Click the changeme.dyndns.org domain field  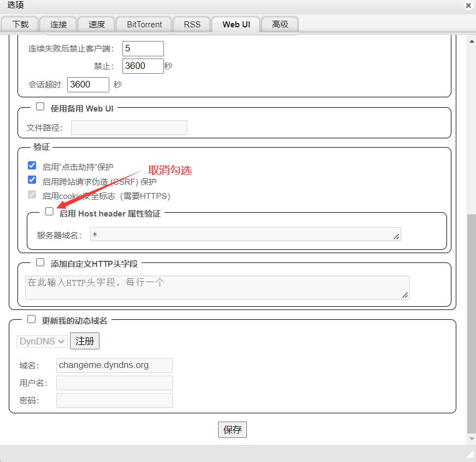[x=114, y=365]
